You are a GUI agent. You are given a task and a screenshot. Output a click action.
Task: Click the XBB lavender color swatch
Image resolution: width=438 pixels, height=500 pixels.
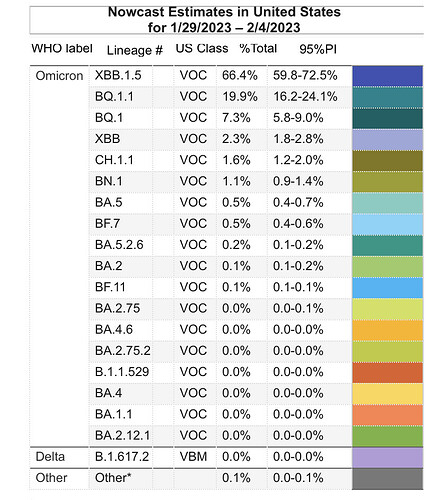pos(387,140)
